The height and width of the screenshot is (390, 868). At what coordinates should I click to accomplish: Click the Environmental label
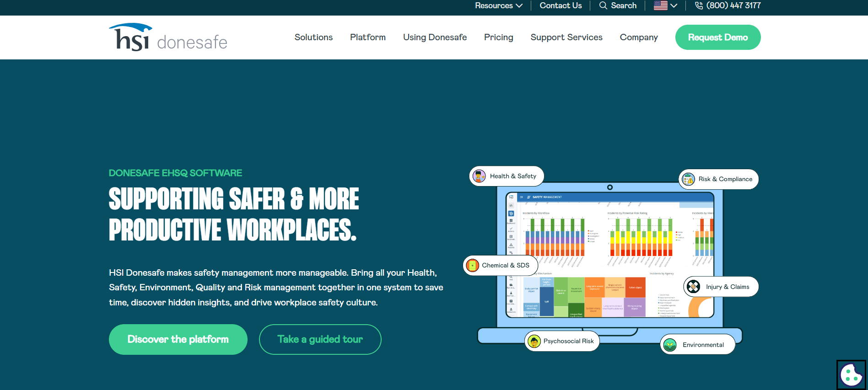[x=703, y=345]
